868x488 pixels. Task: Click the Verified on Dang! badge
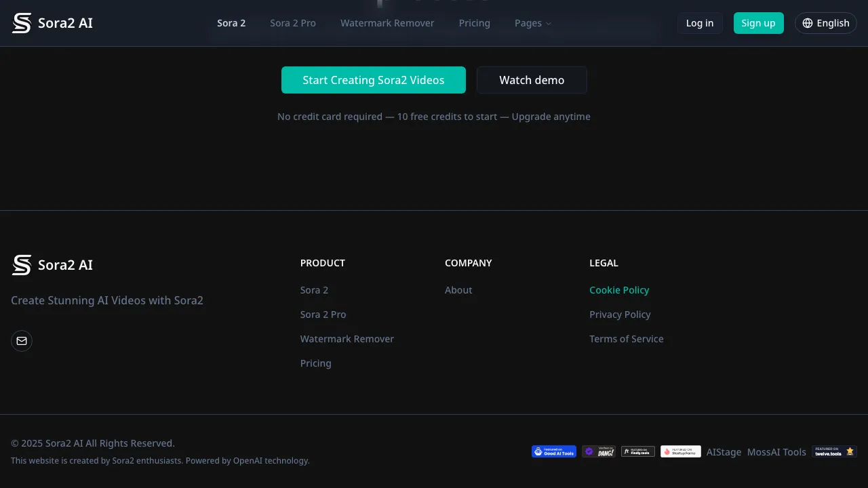coord(599,451)
